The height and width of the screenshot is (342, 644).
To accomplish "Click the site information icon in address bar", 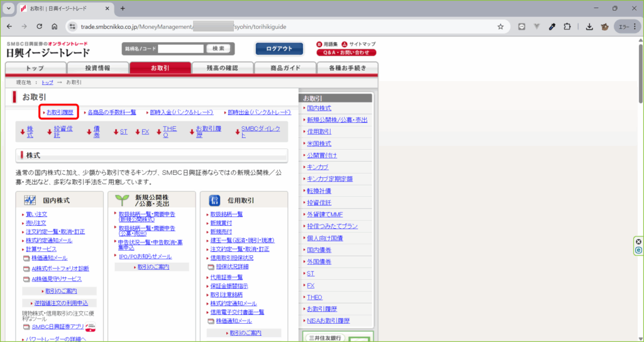I will (x=72, y=26).
